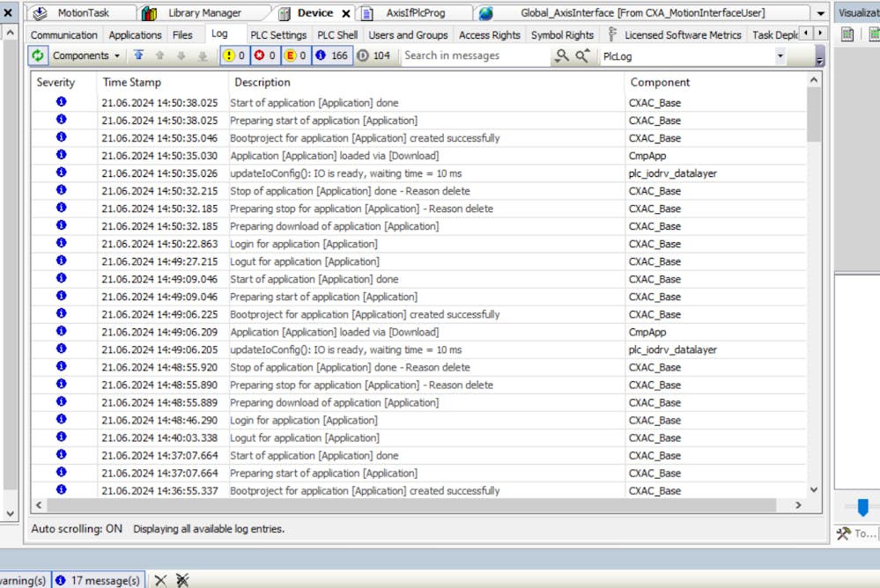Click the crossed-out hammer icon in bottom bar
The height and width of the screenshot is (588, 880).
coord(182,580)
